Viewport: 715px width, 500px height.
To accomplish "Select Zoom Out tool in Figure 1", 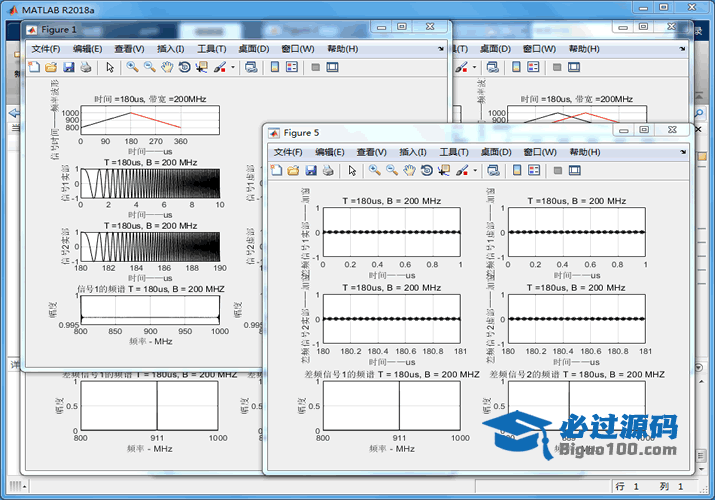I will point(149,67).
